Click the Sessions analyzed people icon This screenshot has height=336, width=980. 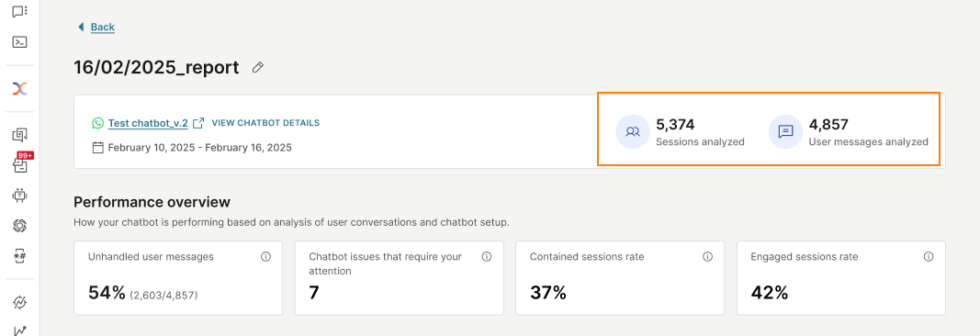(x=633, y=132)
